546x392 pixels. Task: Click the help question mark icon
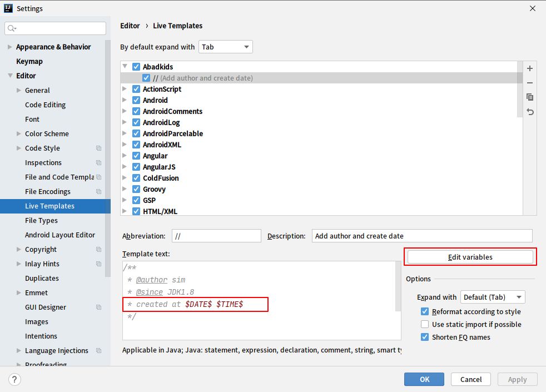tap(15, 379)
